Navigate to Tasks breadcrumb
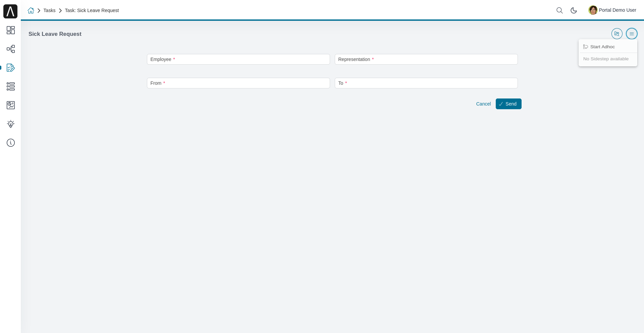This screenshot has height=333, width=644. 49,10
